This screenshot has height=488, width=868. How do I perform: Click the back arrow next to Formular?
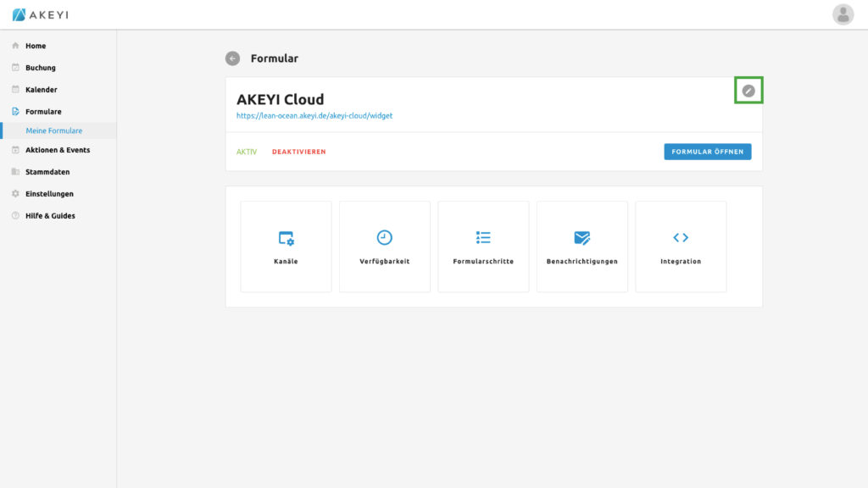coord(232,58)
